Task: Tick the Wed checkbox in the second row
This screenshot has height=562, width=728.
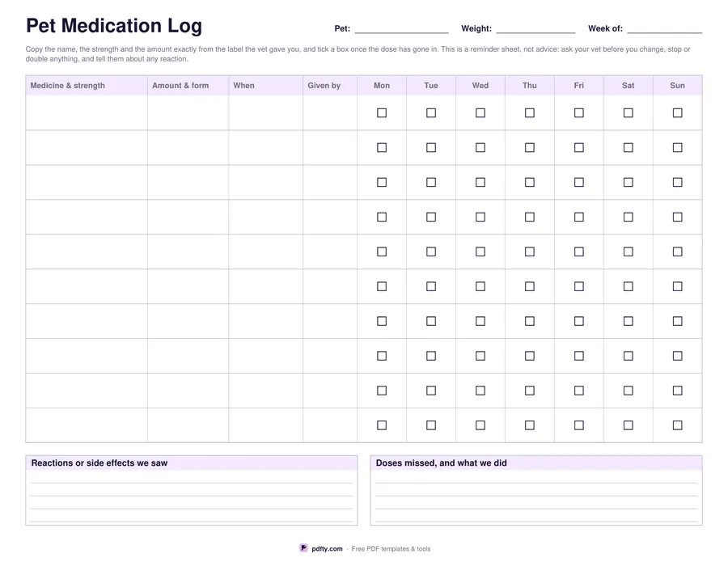Action: 480,148
